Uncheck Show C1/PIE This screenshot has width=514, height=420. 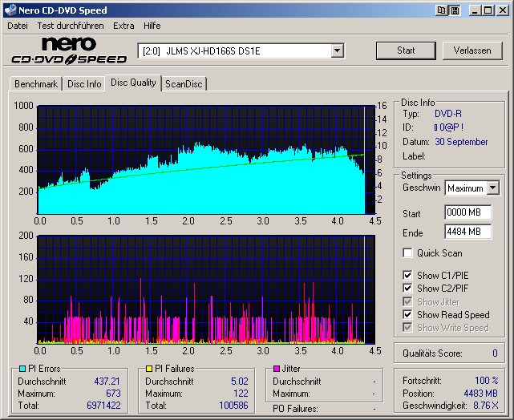(408, 276)
